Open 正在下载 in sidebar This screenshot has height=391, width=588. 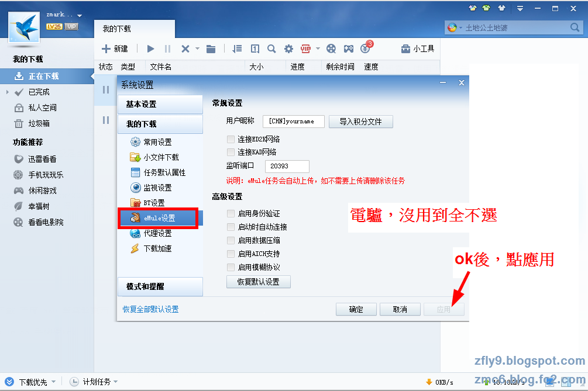click(47, 76)
